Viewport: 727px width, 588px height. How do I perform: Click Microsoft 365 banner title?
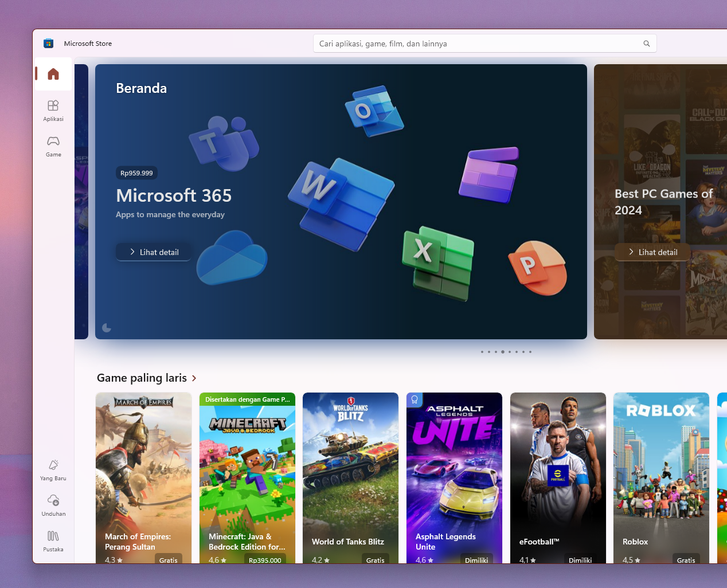pos(174,196)
